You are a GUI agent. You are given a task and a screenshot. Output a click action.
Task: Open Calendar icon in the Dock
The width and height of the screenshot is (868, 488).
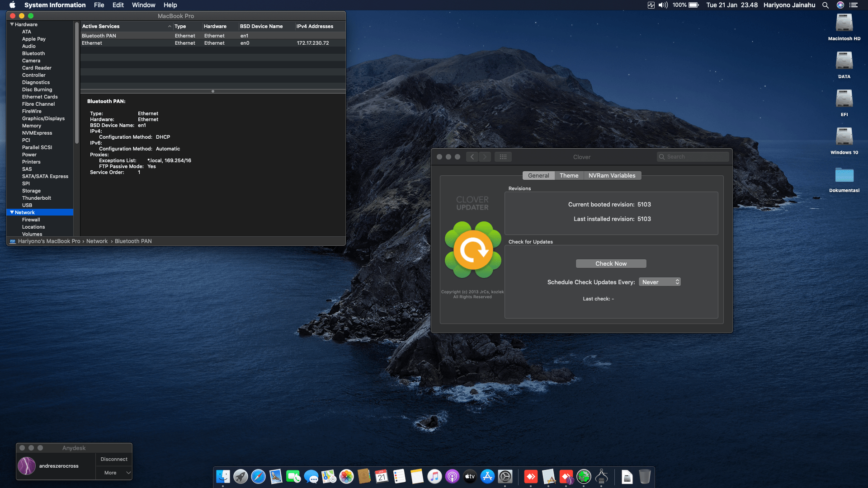[382, 476]
